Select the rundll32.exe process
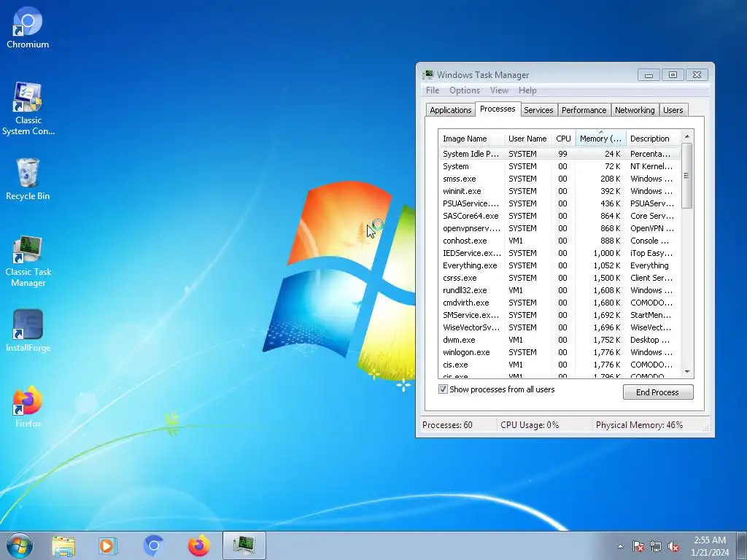 click(x=560, y=290)
